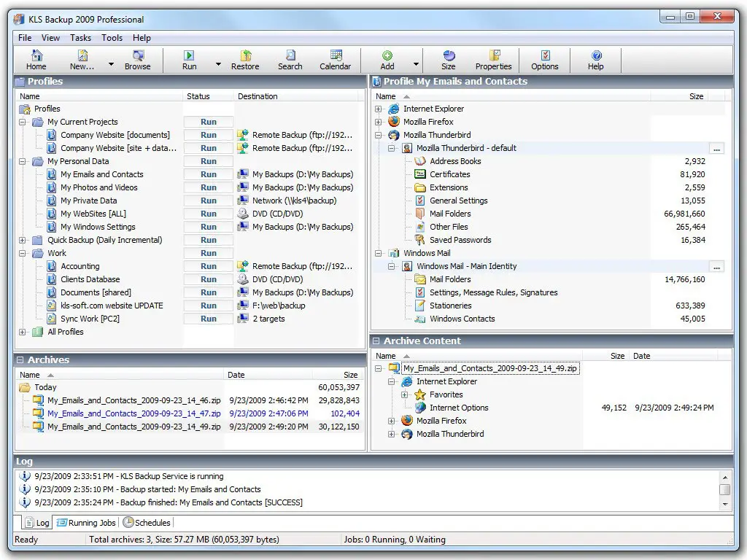Select the Internet Explorer icon in profile tree
Image resolution: width=747 pixels, height=560 pixels.
393,109
